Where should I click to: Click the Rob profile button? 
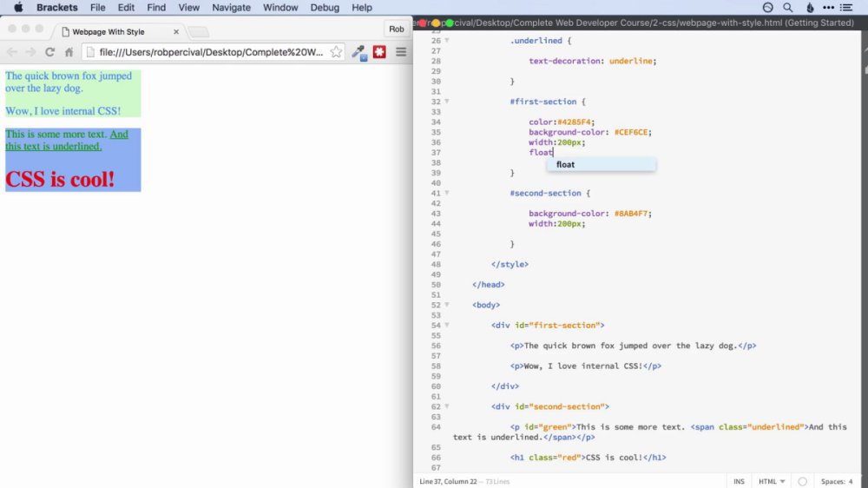click(x=396, y=29)
